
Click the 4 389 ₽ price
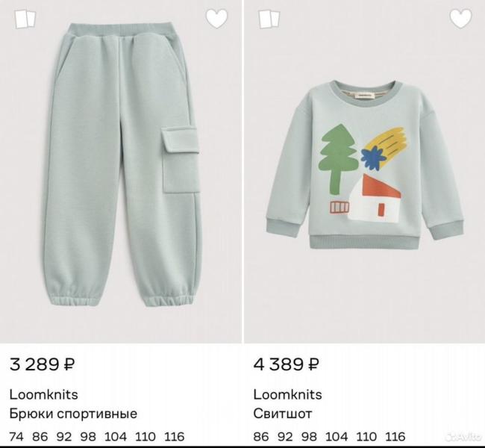coord(286,365)
